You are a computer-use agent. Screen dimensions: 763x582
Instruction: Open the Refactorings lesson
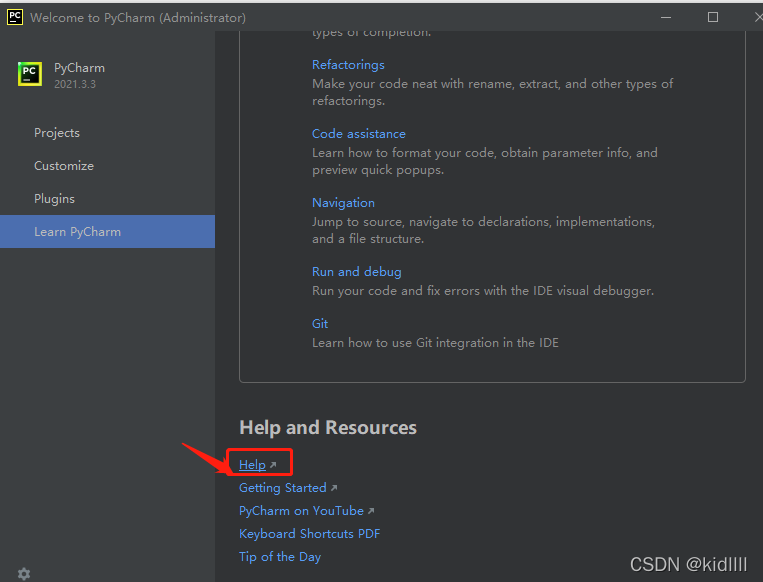pyautogui.click(x=348, y=65)
